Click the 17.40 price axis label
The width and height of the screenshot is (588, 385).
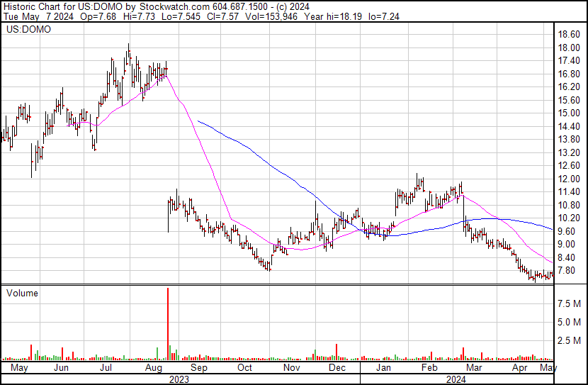pos(569,61)
